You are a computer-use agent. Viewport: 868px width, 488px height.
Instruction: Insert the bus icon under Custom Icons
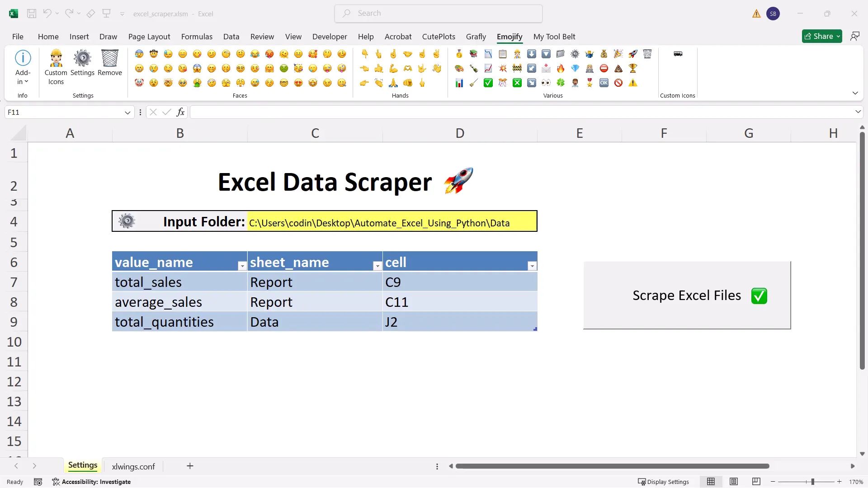677,54
